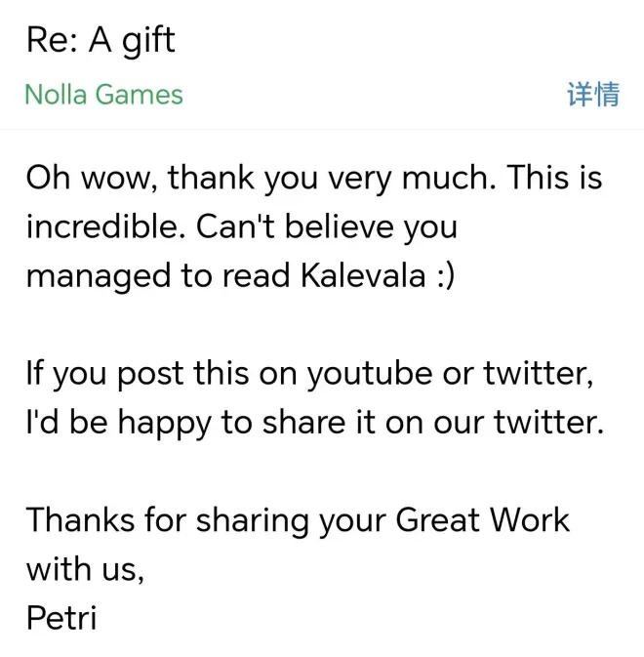Click the phrase "Great Work"
This screenshot has width=644, height=657.
coord(482,519)
